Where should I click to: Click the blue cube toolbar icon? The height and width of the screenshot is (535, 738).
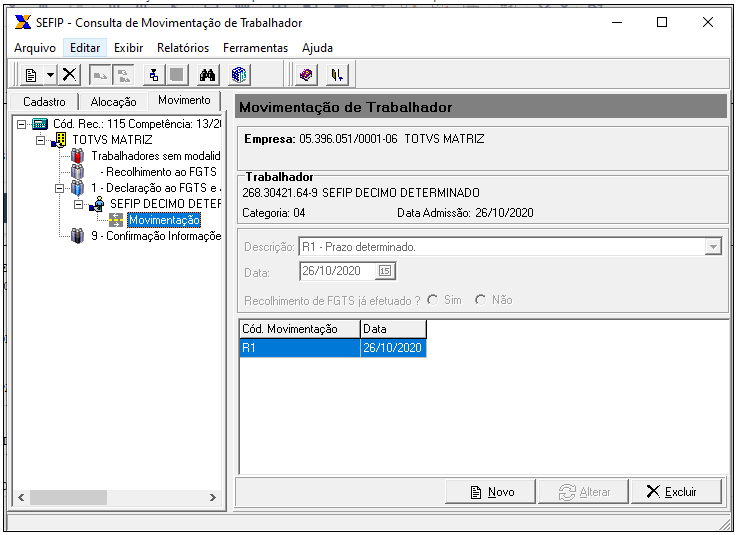(239, 75)
